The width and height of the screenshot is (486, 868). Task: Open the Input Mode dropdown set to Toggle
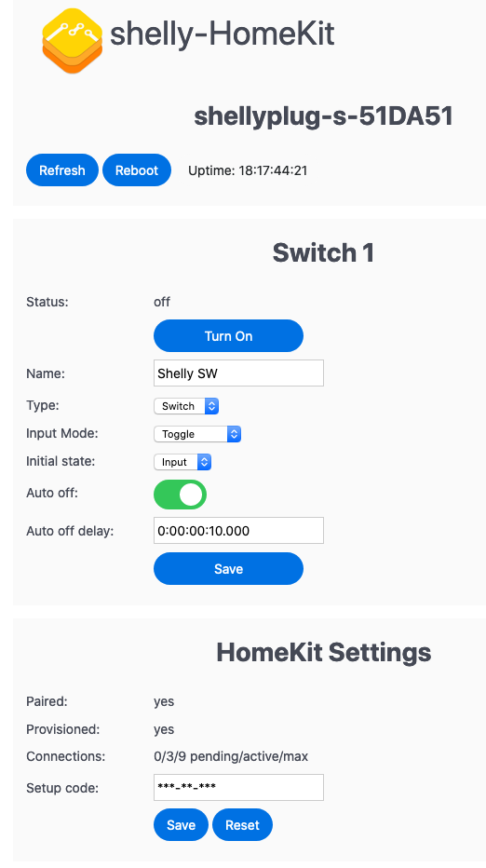tap(197, 434)
